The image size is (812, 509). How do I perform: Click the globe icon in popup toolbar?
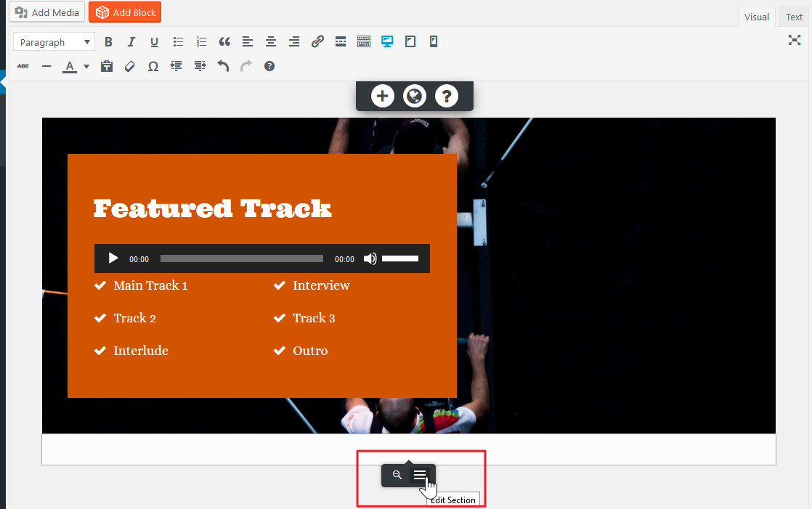pyautogui.click(x=414, y=96)
